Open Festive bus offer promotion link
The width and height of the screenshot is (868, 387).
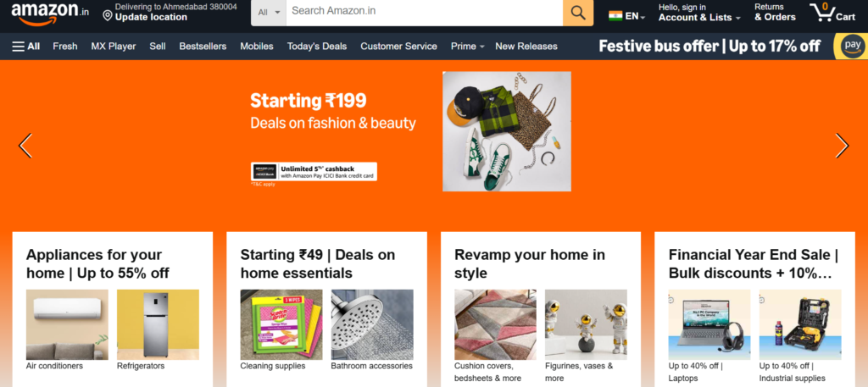coord(709,47)
